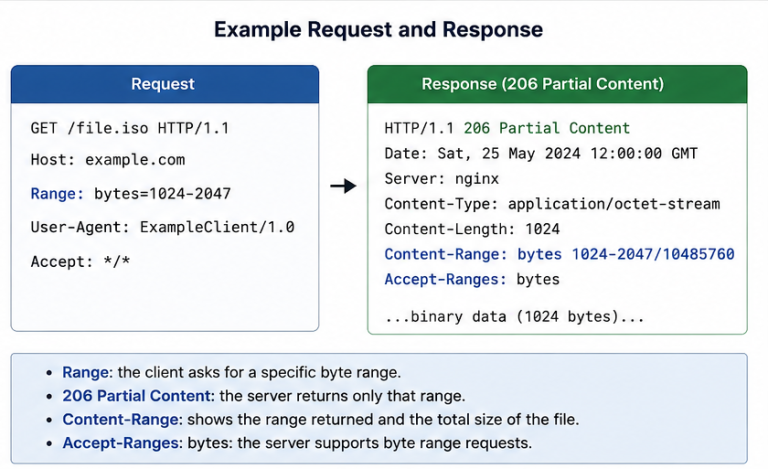Click the '...binary data (1024 bytes)...' line
This screenshot has width=768, height=469.
click(514, 317)
